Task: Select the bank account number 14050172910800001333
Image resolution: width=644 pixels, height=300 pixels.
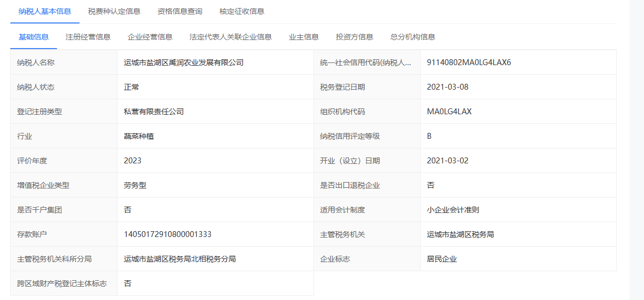Action: point(168,234)
